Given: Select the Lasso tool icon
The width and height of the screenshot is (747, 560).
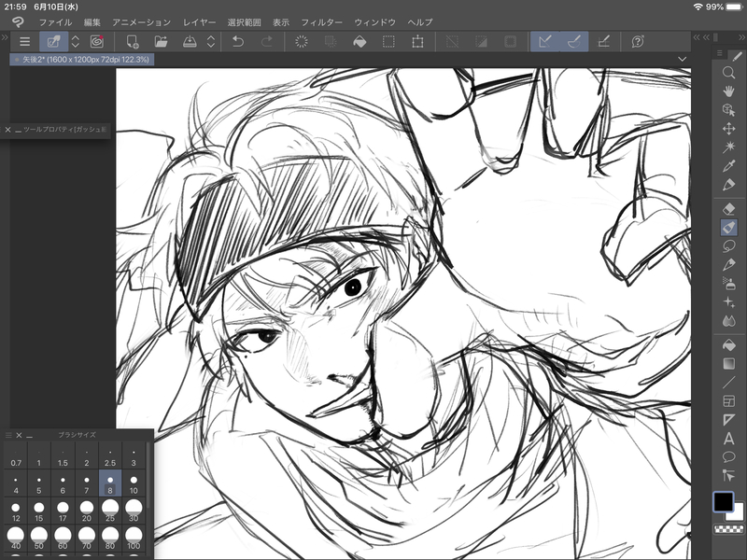Looking at the screenshot, I should tap(728, 245).
